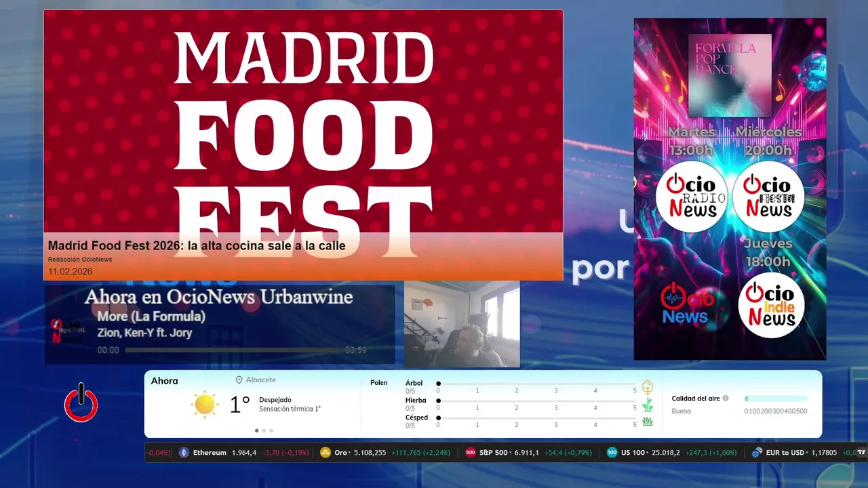Click the Redacción OcioNews byline
This screenshot has width=868, height=488.
(x=80, y=260)
